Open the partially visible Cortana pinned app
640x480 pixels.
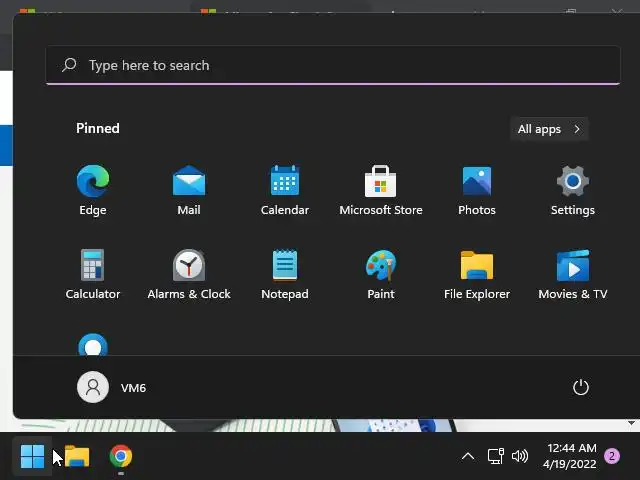click(x=93, y=344)
